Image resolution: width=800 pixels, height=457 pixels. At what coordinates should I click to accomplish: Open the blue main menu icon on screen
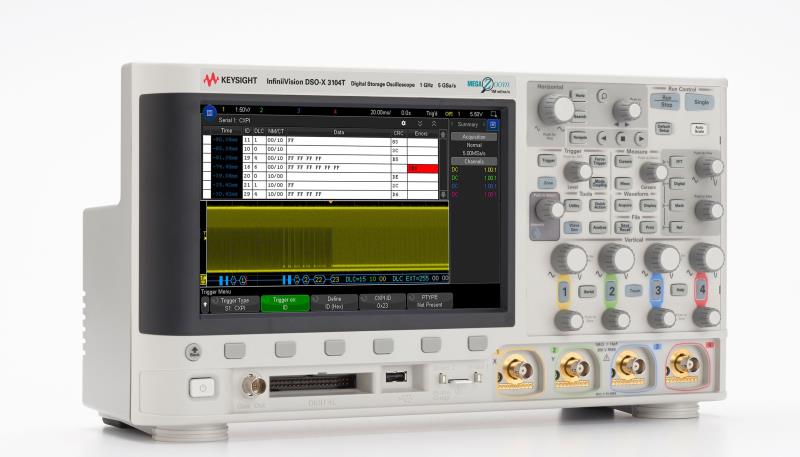coord(209,113)
